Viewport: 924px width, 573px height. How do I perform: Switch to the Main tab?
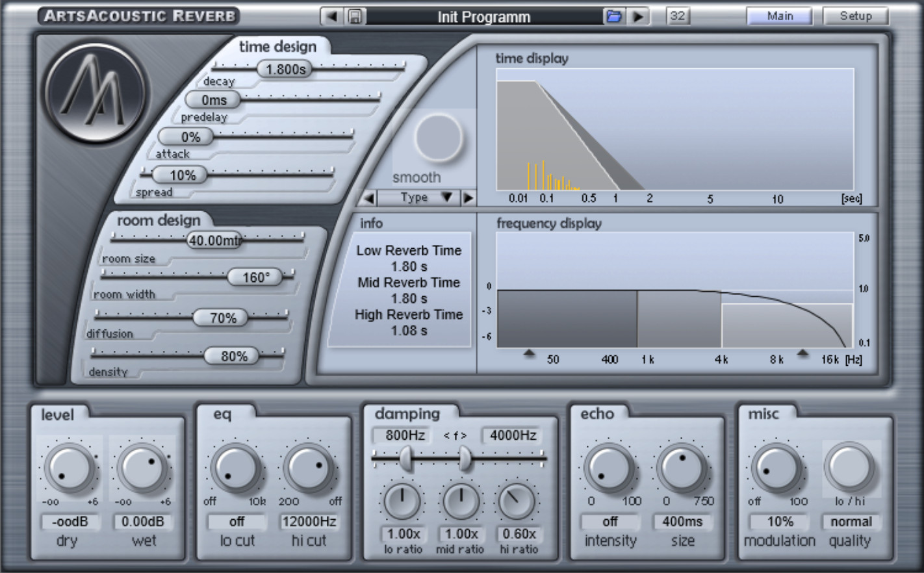(x=779, y=16)
